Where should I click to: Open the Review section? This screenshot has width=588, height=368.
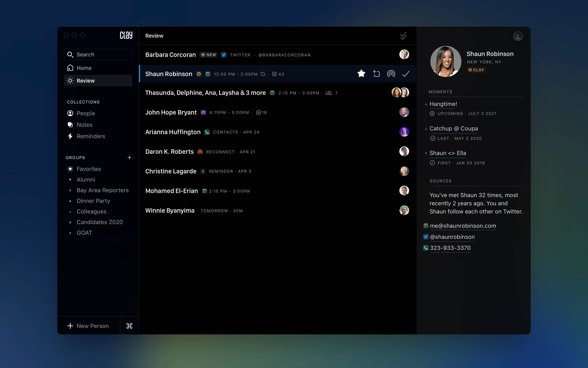tap(98, 80)
